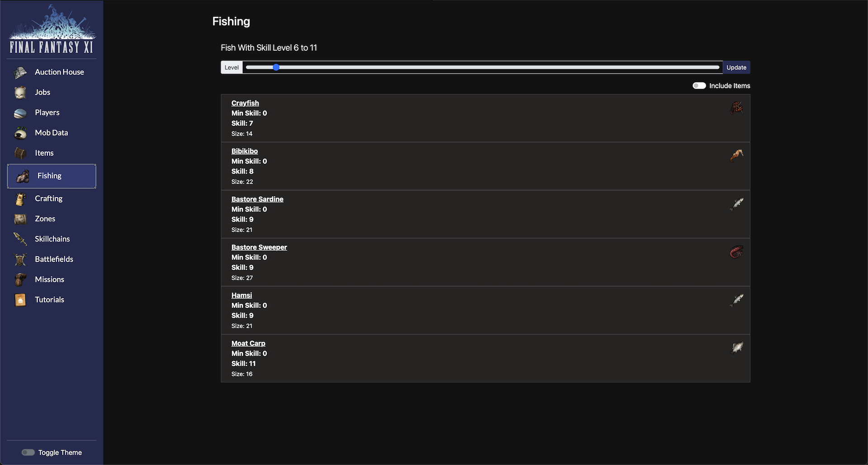This screenshot has width=868, height=465.
Task: Click the Crayfish item icon
Action: pyautogui.click(x=736, y=108)
